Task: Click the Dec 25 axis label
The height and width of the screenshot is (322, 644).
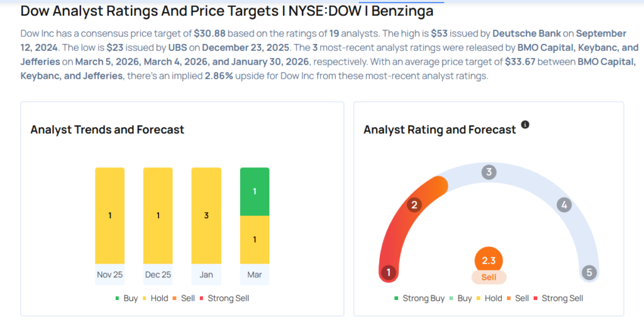Action: tap(158, 274)
